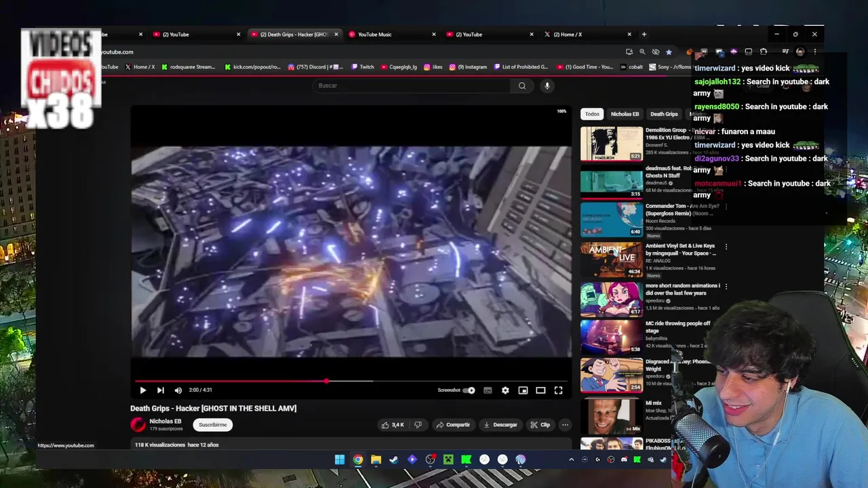Open video player settings gear
This screenshot has height=488, width=868.
(505, 390)
